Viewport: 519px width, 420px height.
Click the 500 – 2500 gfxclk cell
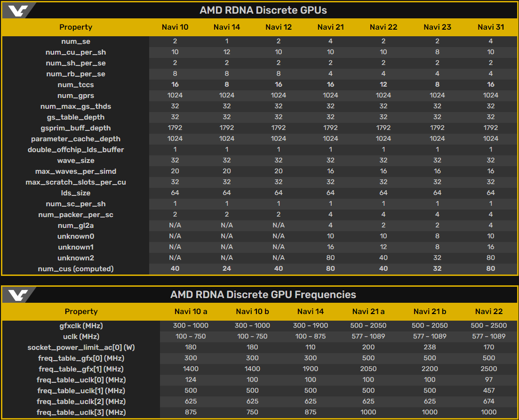click(489, 326)
